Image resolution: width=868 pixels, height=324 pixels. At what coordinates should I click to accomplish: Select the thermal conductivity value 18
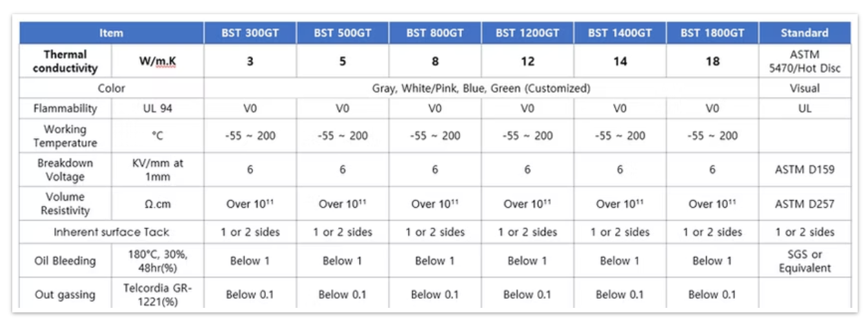coord(712,61)
